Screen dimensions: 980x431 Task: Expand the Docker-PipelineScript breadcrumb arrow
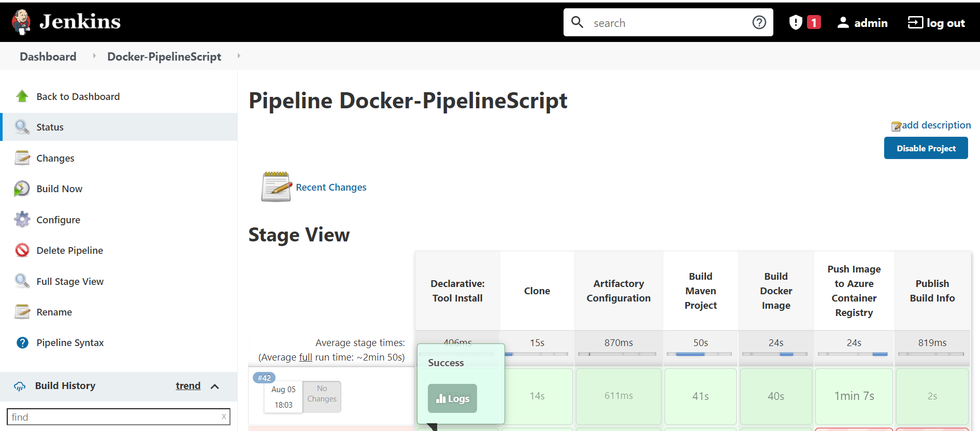point(239,56)
